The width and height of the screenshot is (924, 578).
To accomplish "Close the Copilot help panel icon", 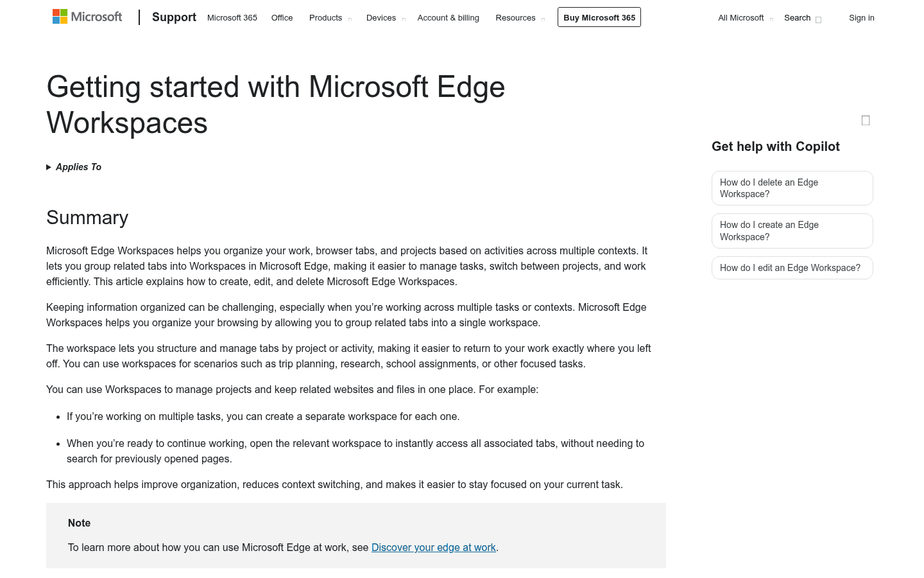I will [866, 120].
